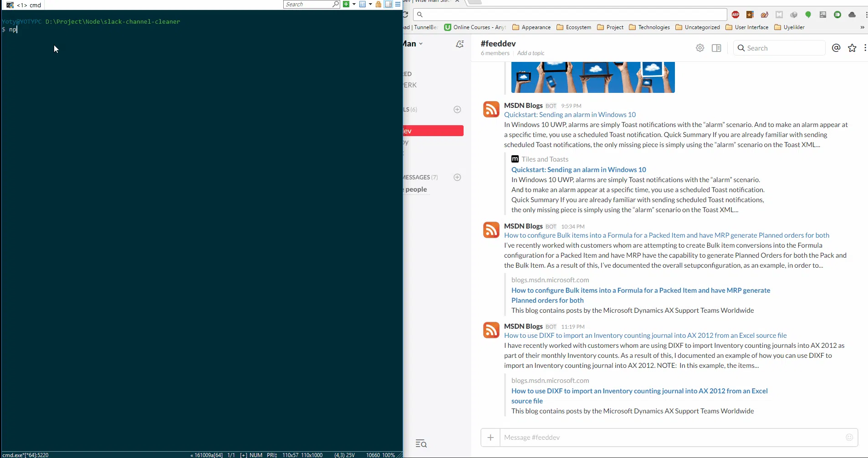
Task: Focus the ConEmu search field
Action: pyautogui.click(x=311, y=4)
